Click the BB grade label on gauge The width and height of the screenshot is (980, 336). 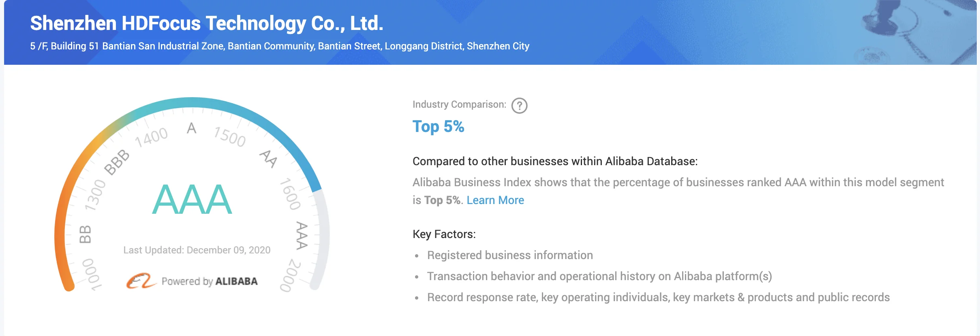(x=85, y=234)
